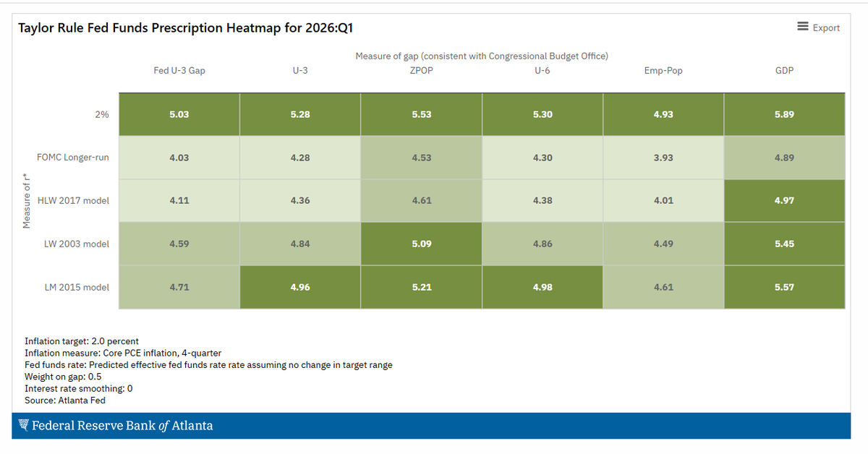This screenshot has height=454, width=868.
Task: Click heatmap cell with value 4.30
Action: (x=542, y=158)
